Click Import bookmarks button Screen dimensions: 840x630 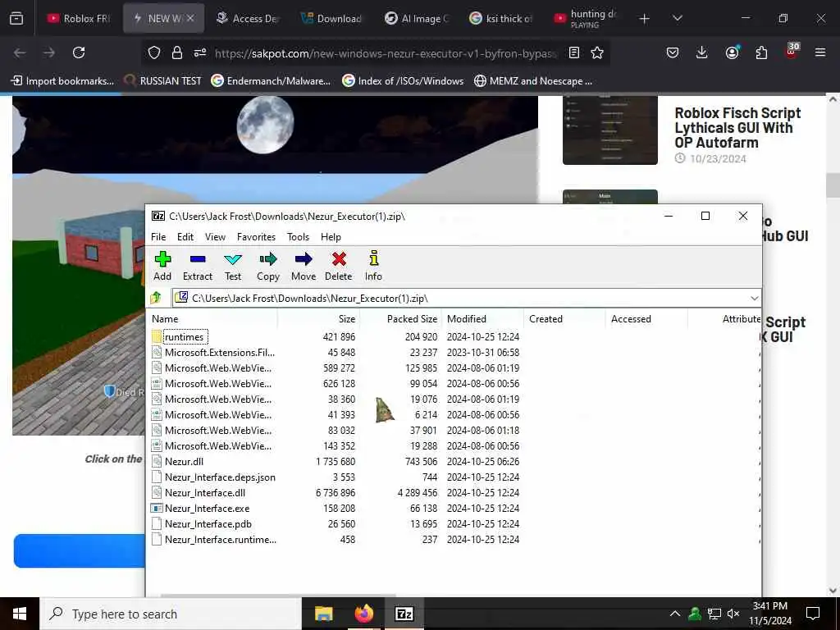[x=62, y=81]
